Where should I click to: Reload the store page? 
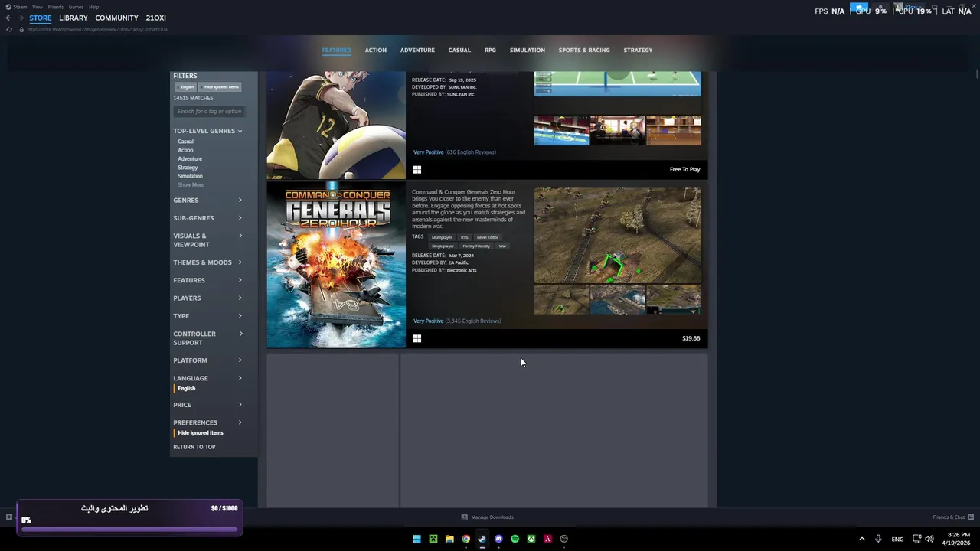pyautogui.click(x=8, y=29)
